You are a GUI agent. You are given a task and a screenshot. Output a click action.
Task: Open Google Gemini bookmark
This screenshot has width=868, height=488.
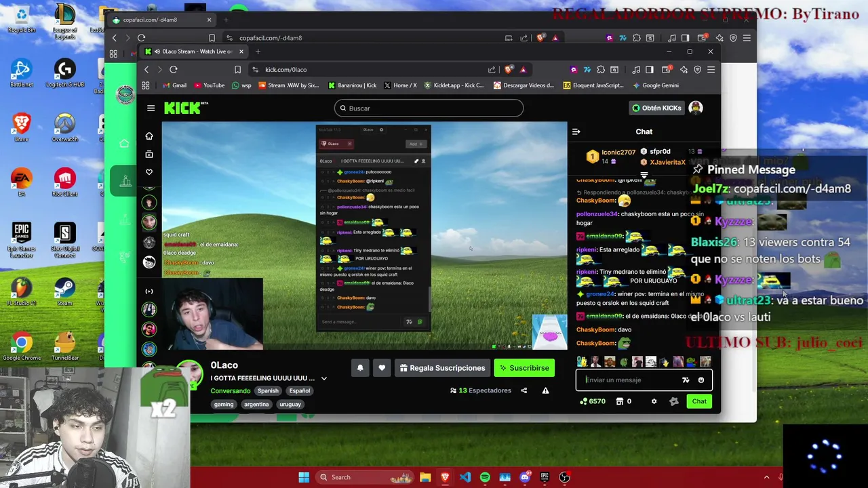656,85
